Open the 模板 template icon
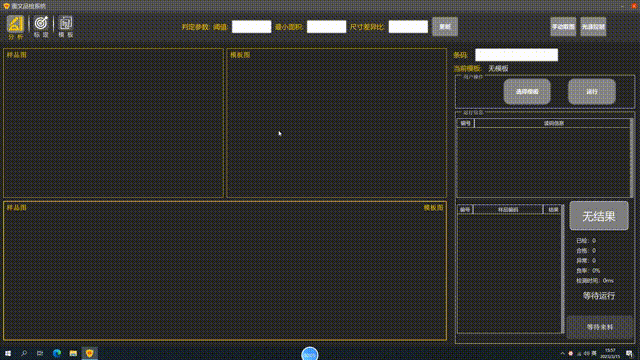Screen dimensions: 640x360 click(65, 27)
